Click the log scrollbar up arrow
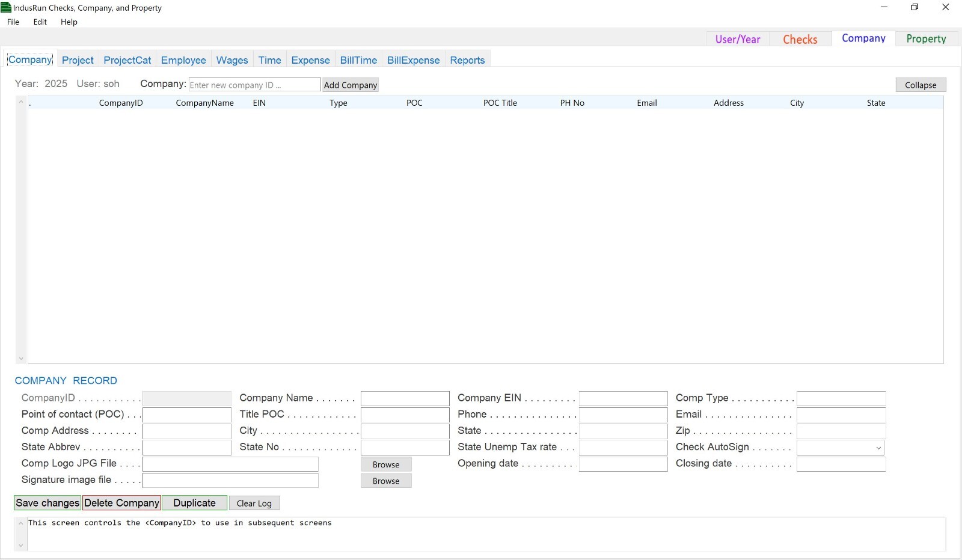The height and width of the screenshot is (560, 962). 21,523
